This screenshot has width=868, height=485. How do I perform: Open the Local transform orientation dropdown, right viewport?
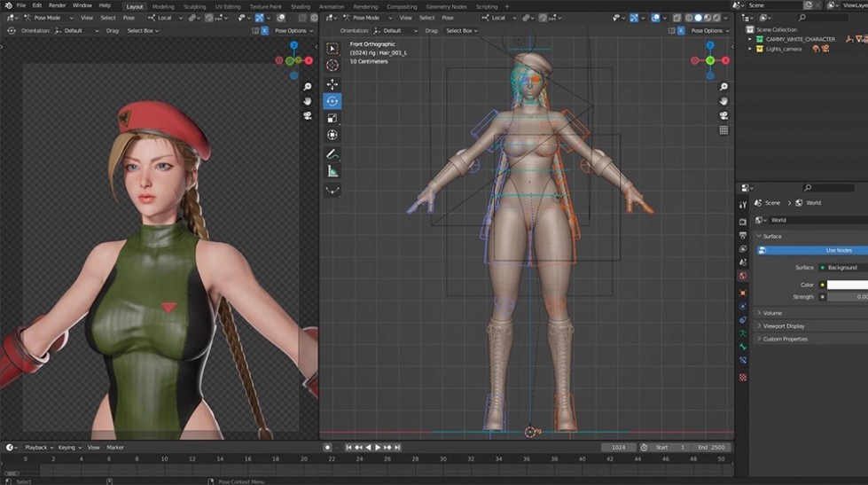point(499,18)
